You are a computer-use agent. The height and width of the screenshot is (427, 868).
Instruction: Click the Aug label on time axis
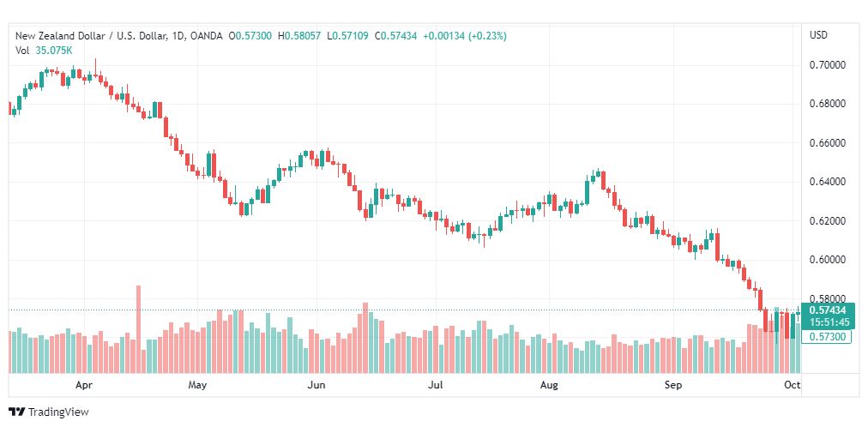coord(549,386)
